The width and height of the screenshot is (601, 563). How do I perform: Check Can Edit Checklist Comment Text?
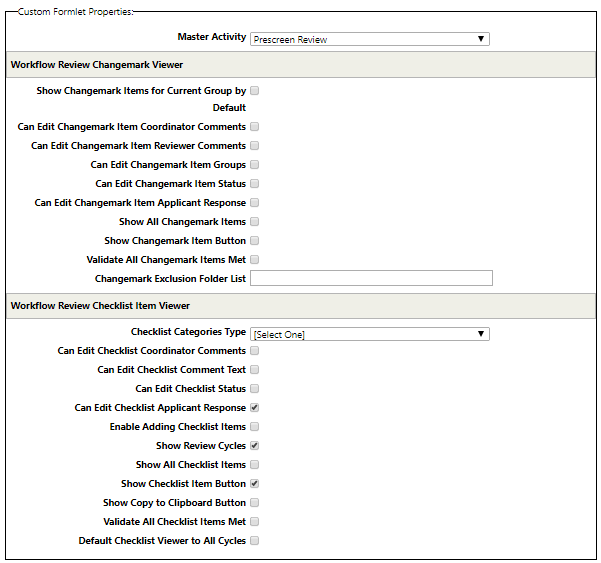(255, 369)
